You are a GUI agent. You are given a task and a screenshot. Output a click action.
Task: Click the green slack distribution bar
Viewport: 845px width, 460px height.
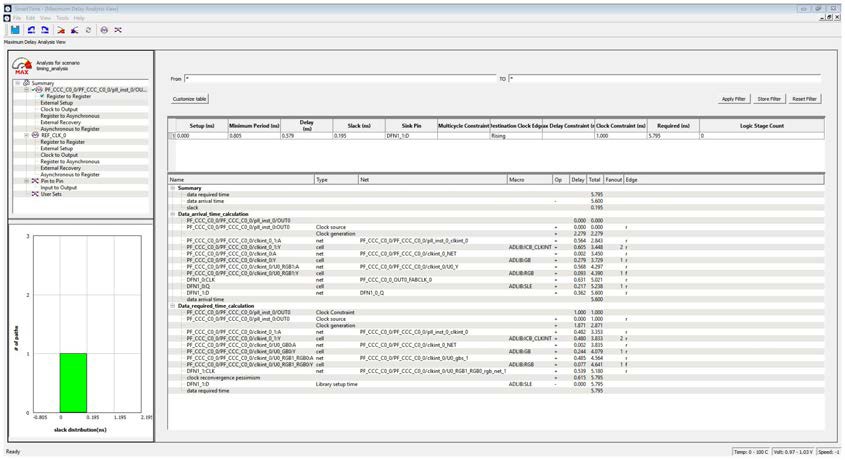pos(74,382)
